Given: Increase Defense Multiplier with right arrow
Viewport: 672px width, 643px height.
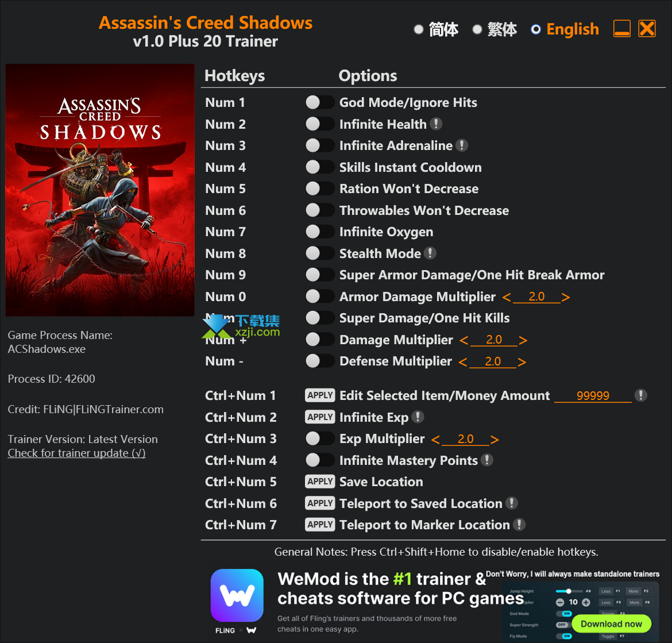Looking at the screenshot, I should pyautogui.click(x=522, y=362).
